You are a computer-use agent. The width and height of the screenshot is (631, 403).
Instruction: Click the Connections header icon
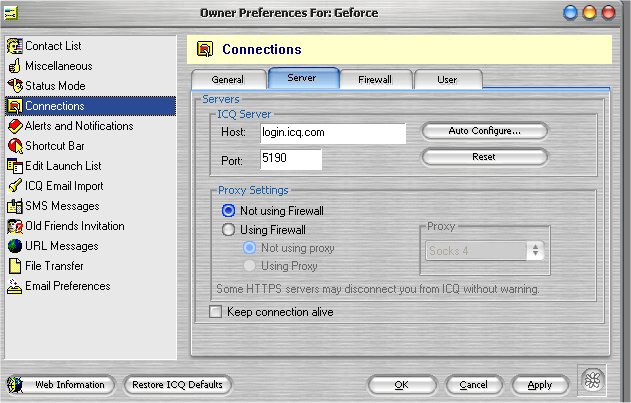click(205, 50)
